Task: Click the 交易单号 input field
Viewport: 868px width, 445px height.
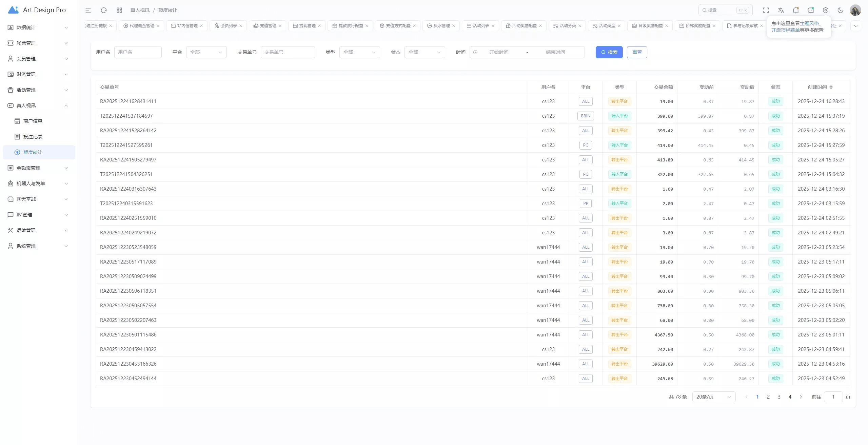Action: [x=288, y=52]
